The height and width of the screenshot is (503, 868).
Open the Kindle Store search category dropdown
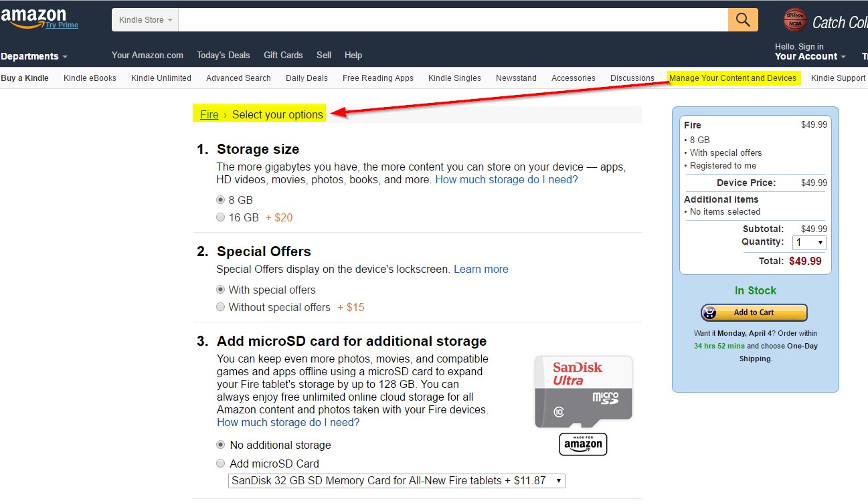(x=145, y=20)
